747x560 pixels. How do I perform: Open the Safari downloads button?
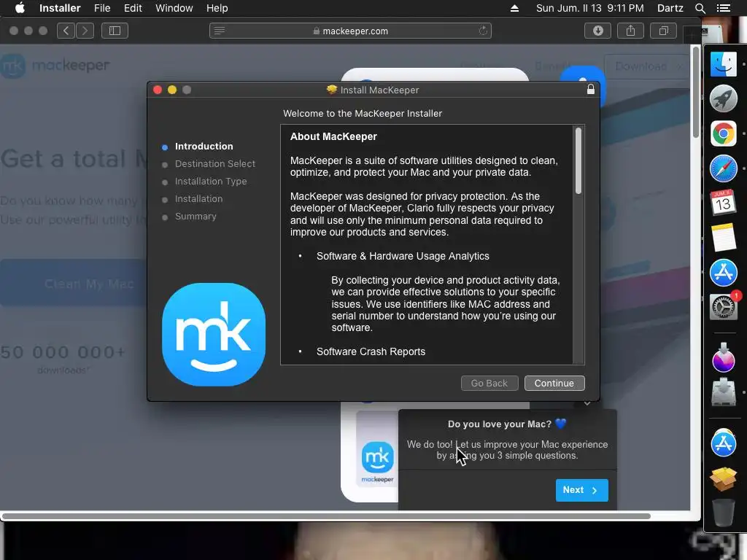(598, 31)
